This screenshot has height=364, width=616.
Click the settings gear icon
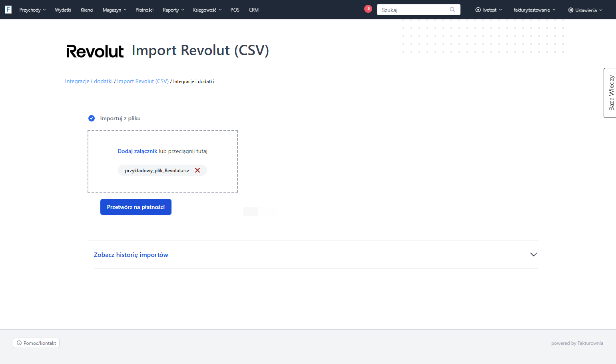pyautogui.click(x=570, y=10)
